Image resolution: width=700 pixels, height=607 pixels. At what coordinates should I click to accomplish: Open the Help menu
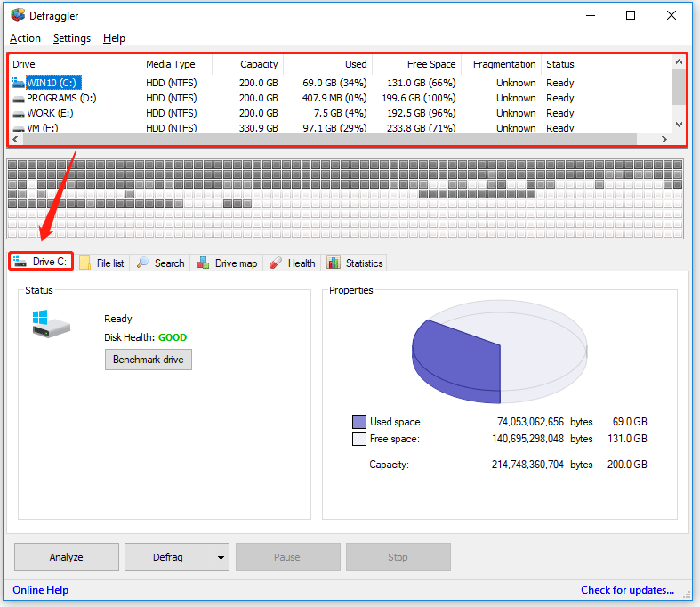pyautogui.click(x=114, y=38)
